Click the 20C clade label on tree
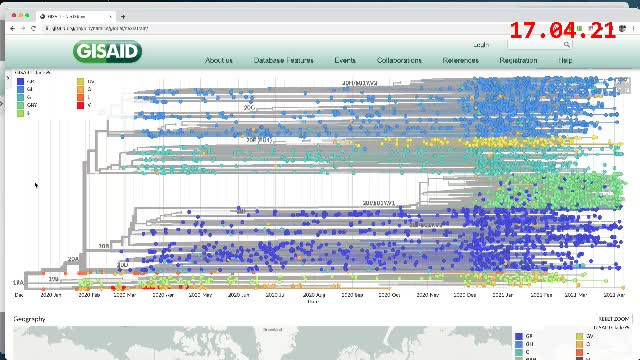 coord(249,107)
